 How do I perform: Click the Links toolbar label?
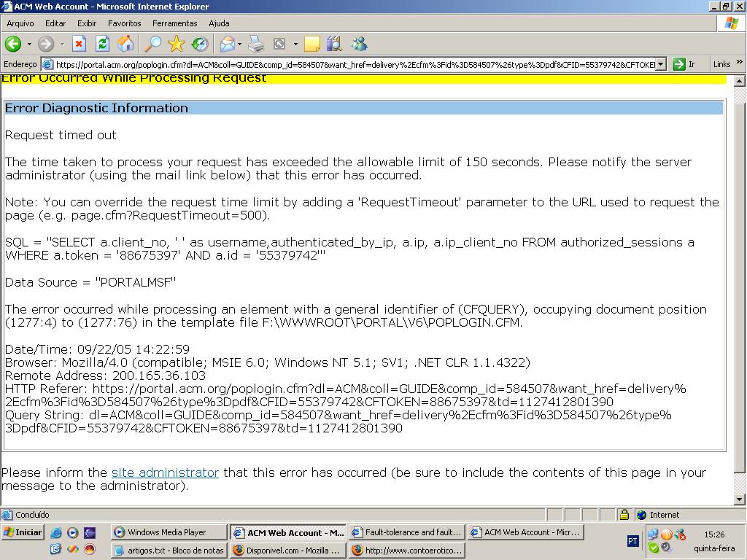[x=721, y=64]
